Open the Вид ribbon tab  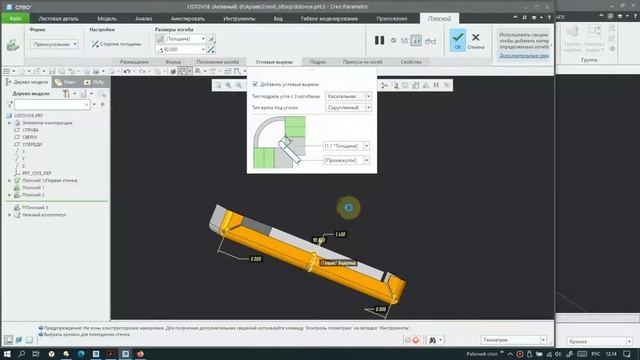coord(278,18)
